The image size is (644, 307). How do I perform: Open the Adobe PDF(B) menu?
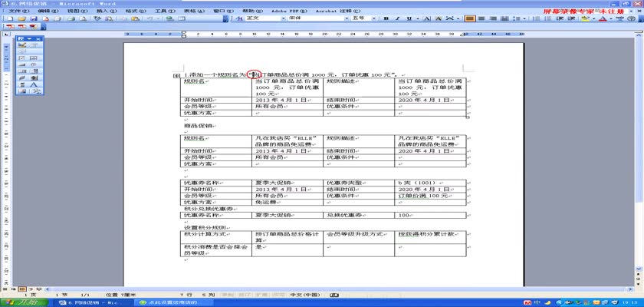(289, 11)
